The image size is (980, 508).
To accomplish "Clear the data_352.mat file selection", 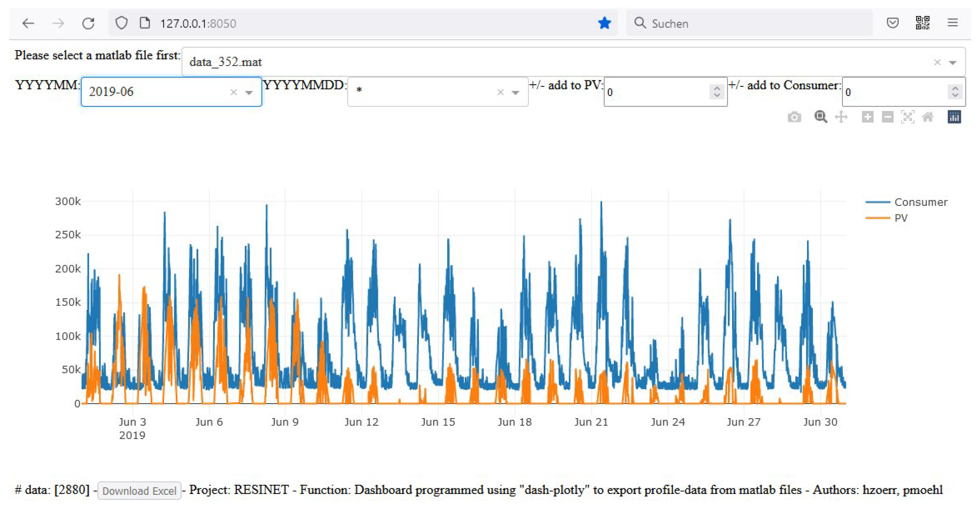I will [937, 62].
